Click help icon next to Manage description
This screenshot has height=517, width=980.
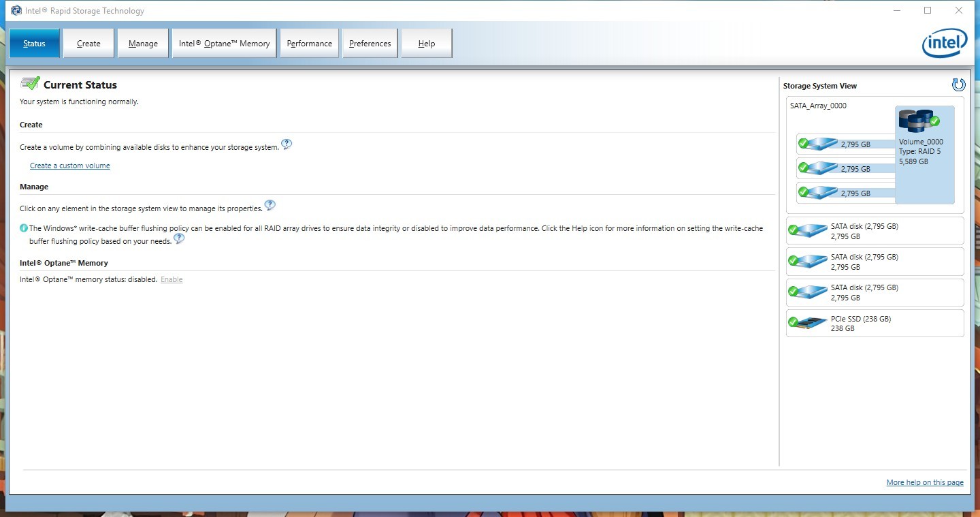coord(269,206)
